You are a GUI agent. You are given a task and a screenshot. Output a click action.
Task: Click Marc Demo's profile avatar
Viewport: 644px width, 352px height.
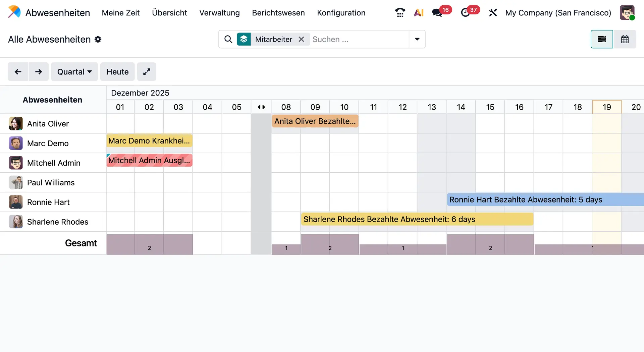pos(15,143)
